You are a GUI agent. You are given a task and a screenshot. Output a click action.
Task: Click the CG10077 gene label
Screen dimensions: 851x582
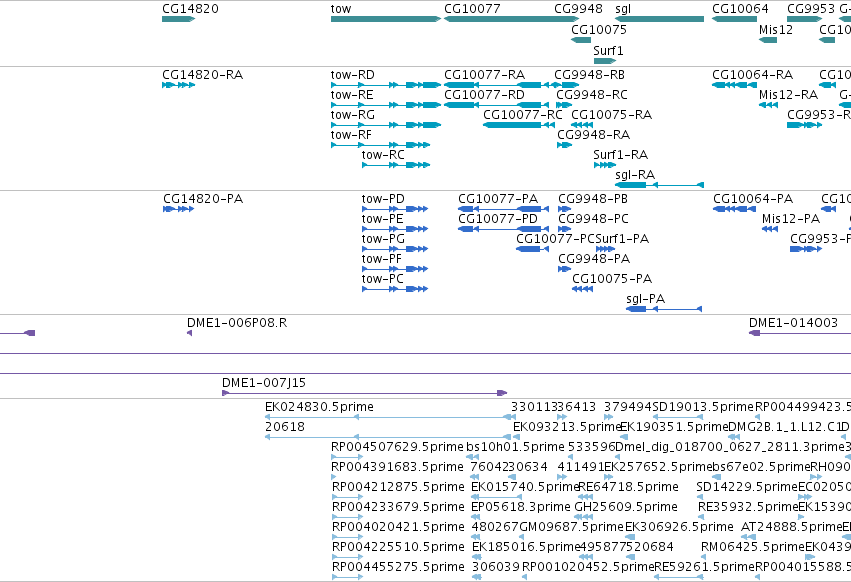click(472, 9)
